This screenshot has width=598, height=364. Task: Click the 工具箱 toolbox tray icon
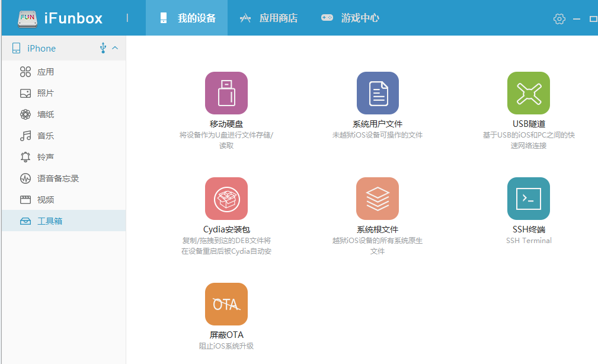point(25,221)
